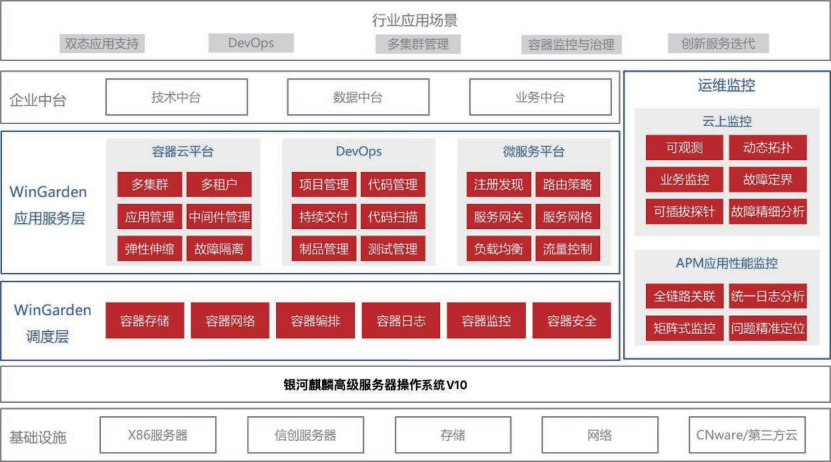Click the WinGarden 应用服务层 label
The width and height of the screenshot is (831, 462).
[x=49, y=205]
